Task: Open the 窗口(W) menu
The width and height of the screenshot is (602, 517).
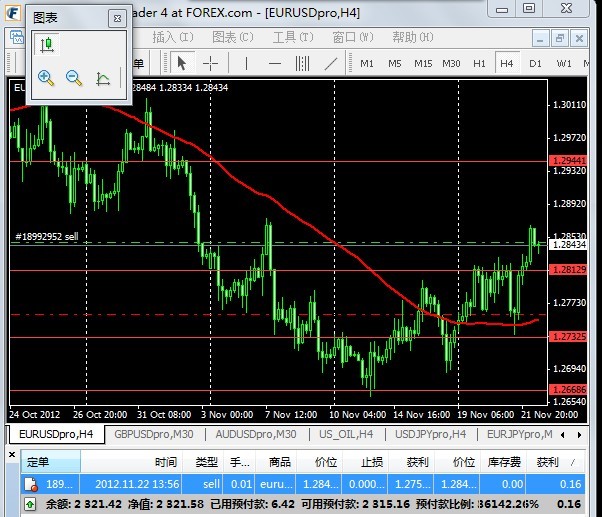Action: tap(352, 37)
